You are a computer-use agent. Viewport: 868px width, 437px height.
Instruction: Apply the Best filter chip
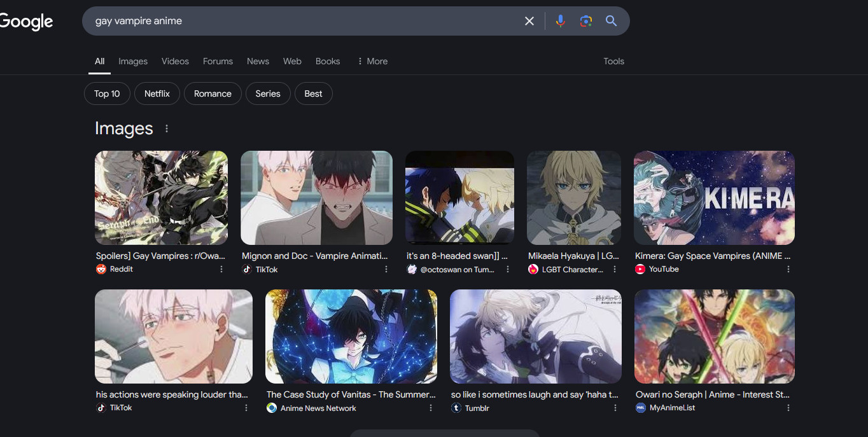(313, 94)
